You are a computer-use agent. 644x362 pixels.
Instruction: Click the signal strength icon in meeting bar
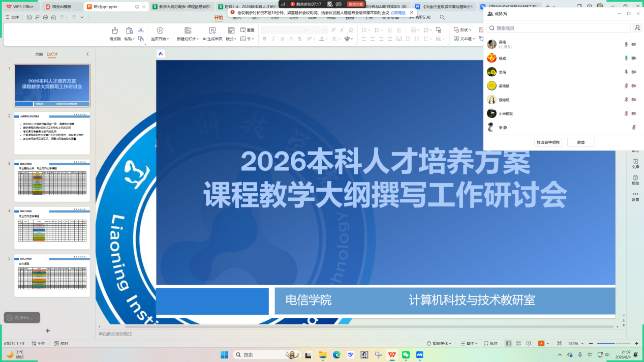(x=283, y=4)
